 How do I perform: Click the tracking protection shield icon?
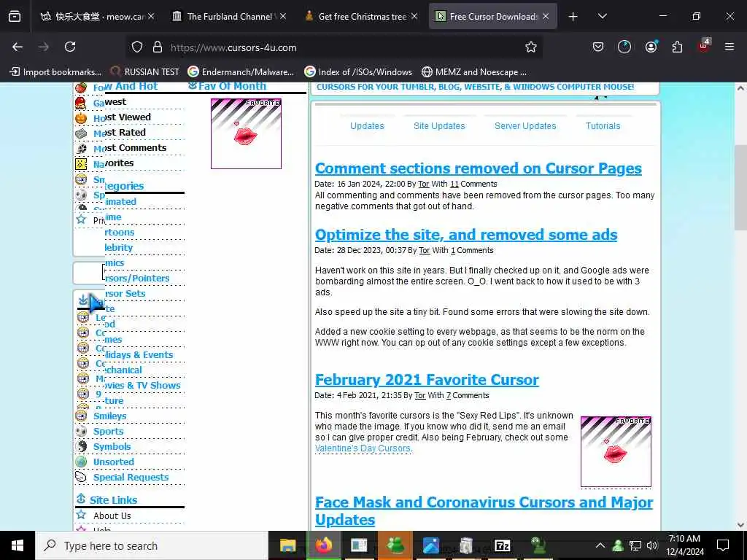coord(137,47)
